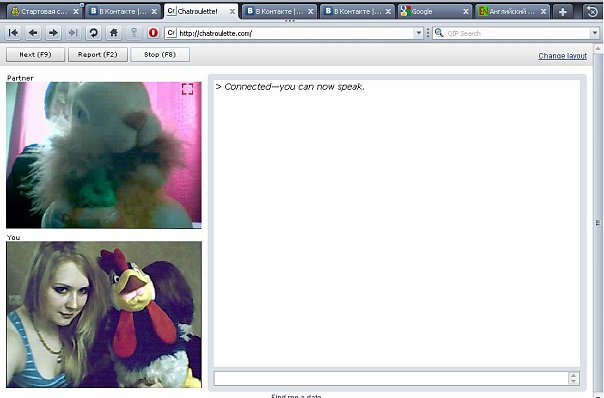This screenshot has width=604, height=398.
Task: Click the Report (F2) button
Action: click(97, 55)
